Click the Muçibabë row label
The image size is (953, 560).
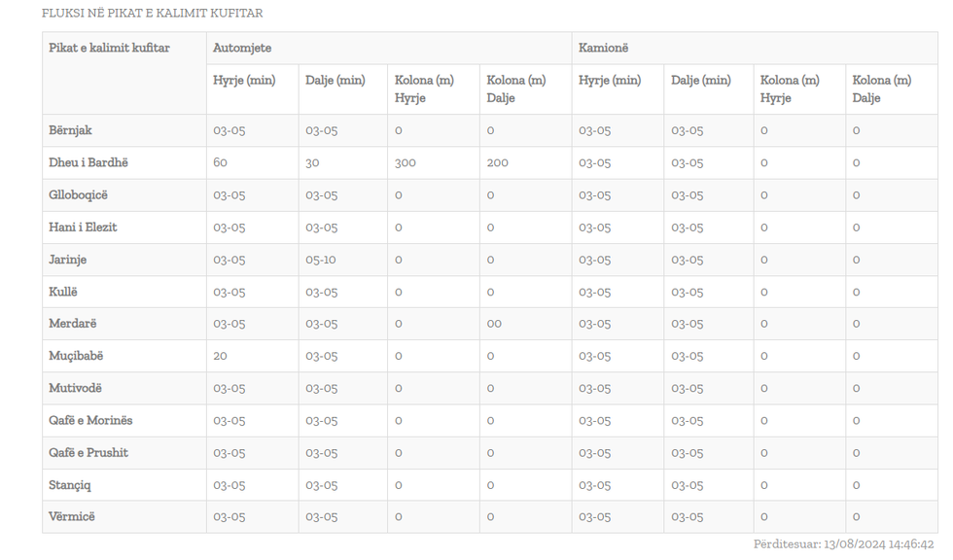click(76, 356)
